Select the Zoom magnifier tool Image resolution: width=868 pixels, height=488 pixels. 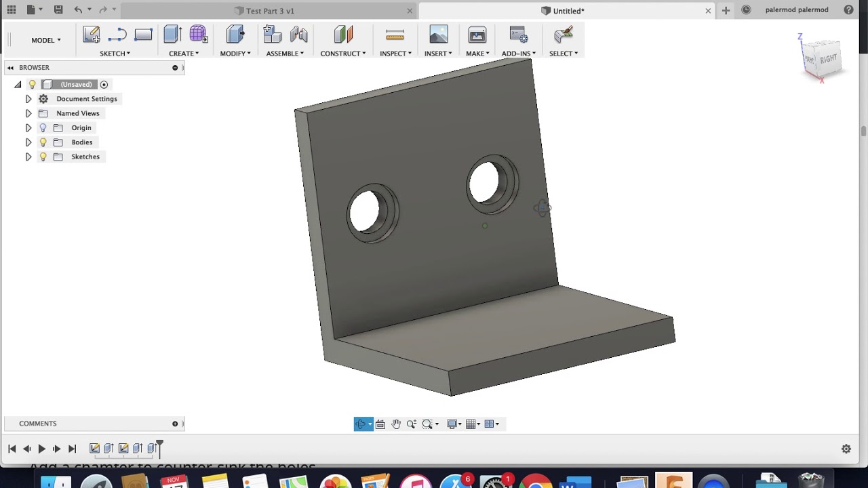(411, 424)
